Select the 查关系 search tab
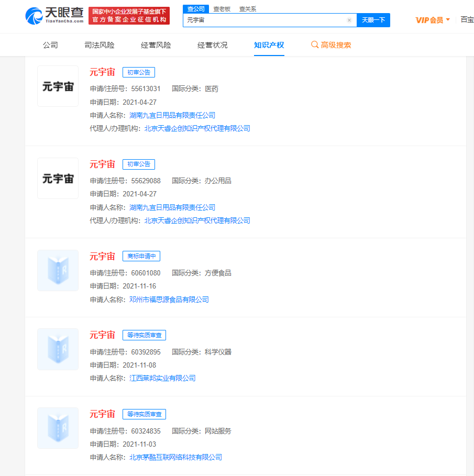This screenshot has width=474, height=476. [248, 9]
